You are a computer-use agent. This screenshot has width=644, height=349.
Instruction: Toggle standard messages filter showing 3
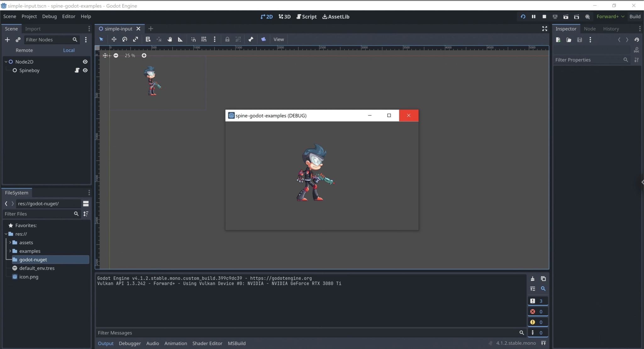538,301
